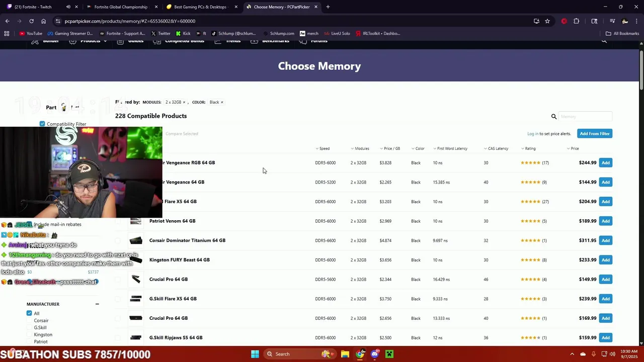644x362 pixels.
Task: Sort the list by Modules column
Action: [360, 148]
